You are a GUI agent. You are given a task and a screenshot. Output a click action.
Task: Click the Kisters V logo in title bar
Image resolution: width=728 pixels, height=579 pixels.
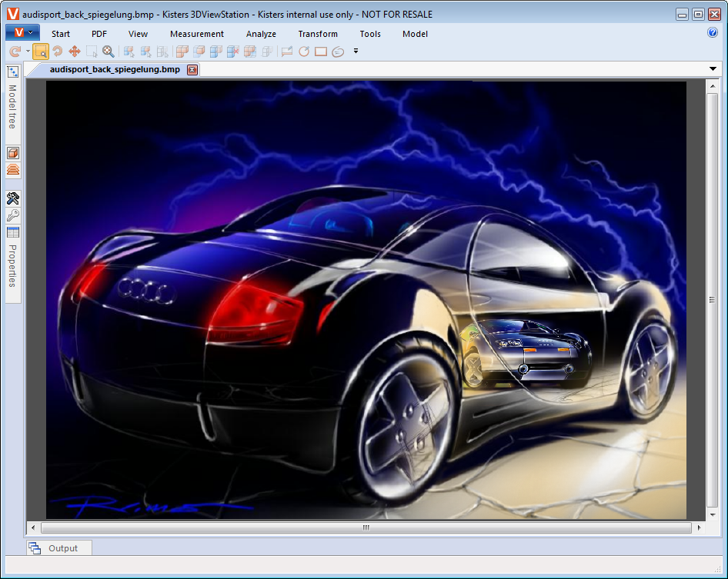pos(13,14)
